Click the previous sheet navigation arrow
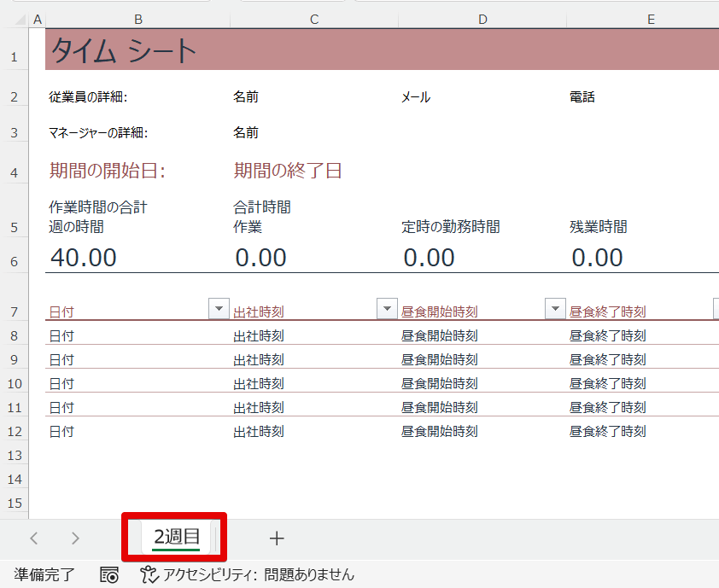Screen dimensions: 719x588 33,539
